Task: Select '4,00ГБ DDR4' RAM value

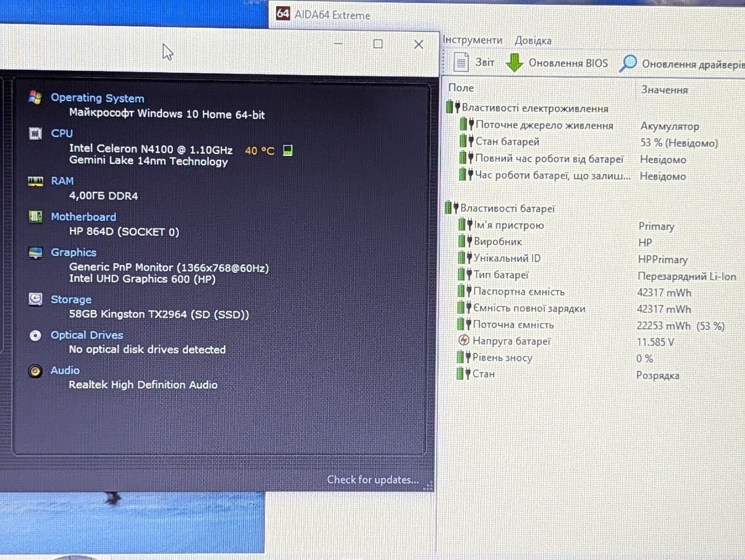Action: [x=104, y=196]
